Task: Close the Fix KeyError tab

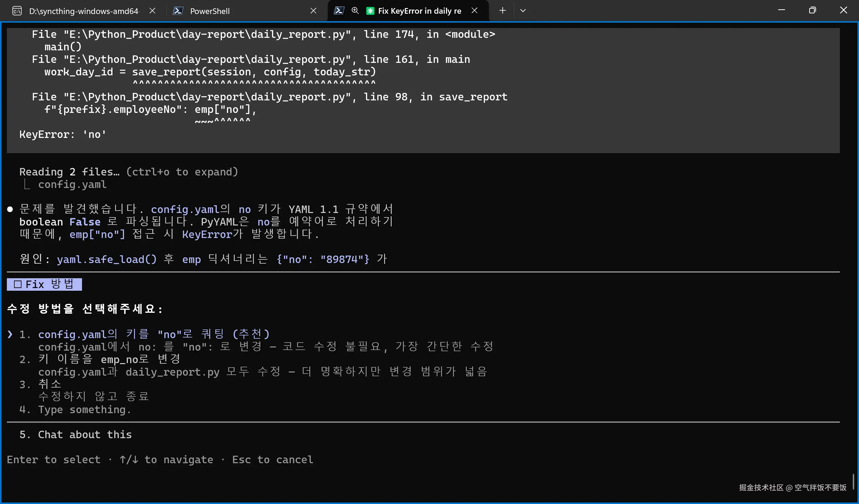Action: pyautogui.click(x=474, y=10)
